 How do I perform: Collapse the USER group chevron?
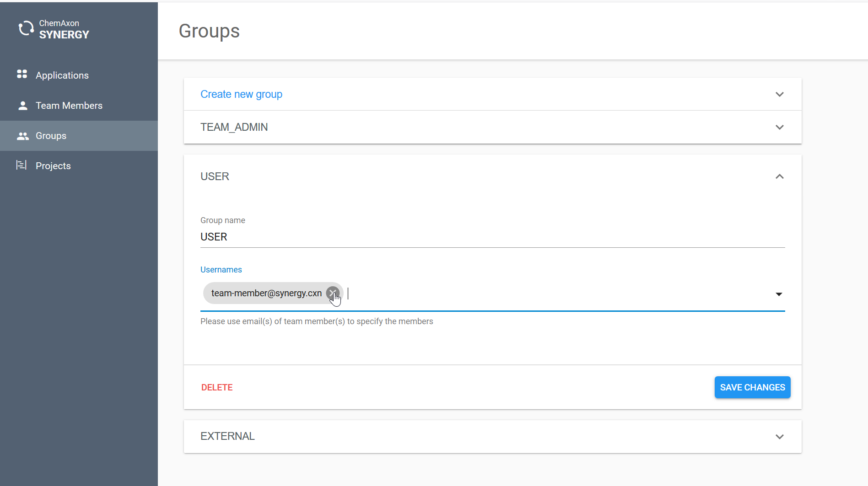[x=779, y=176]
